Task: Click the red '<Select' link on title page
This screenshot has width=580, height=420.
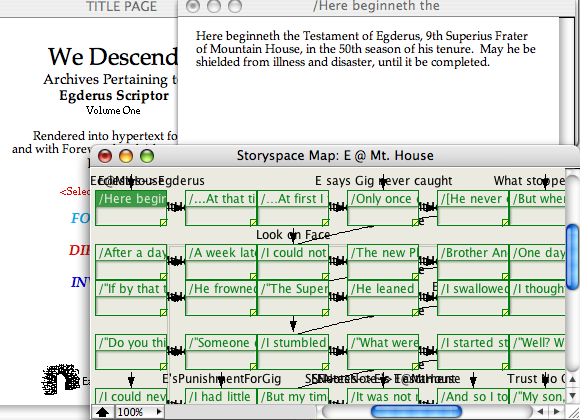Action: [x=74, y=192]
